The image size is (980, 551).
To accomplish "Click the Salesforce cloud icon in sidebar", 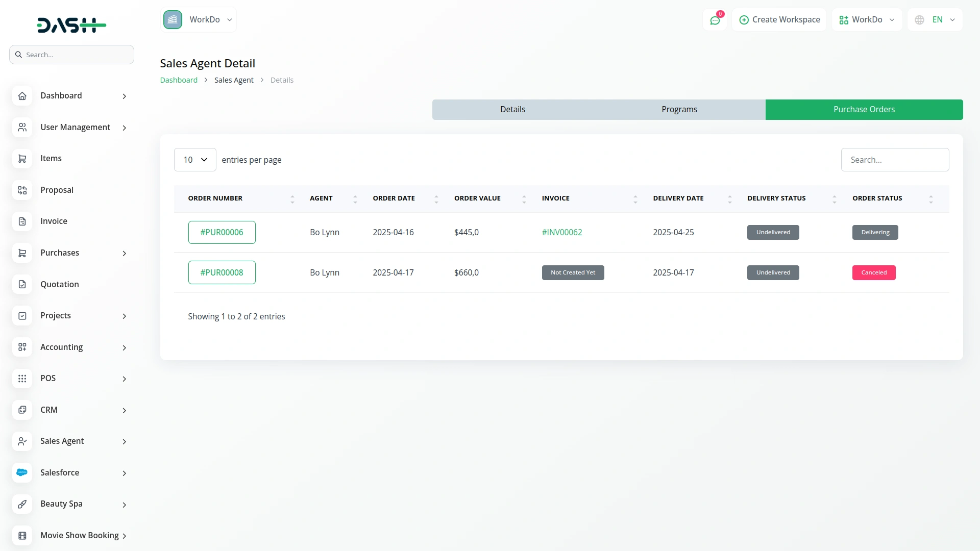I will [x=22, y=472].
